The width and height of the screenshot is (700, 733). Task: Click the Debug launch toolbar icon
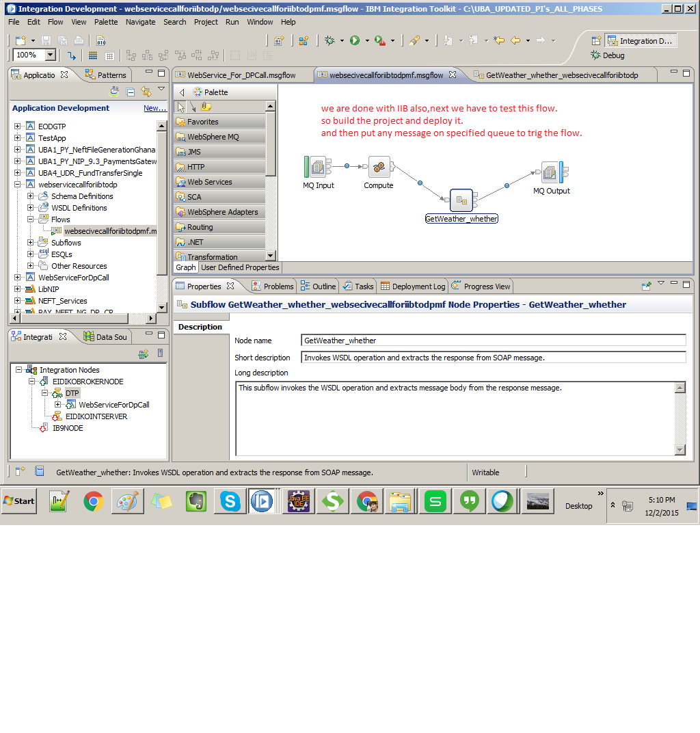(329, 40)
